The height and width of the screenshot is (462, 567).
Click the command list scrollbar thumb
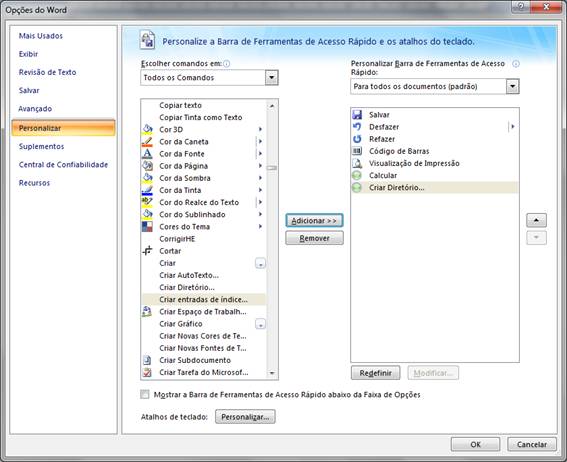(x=272, y=168)
